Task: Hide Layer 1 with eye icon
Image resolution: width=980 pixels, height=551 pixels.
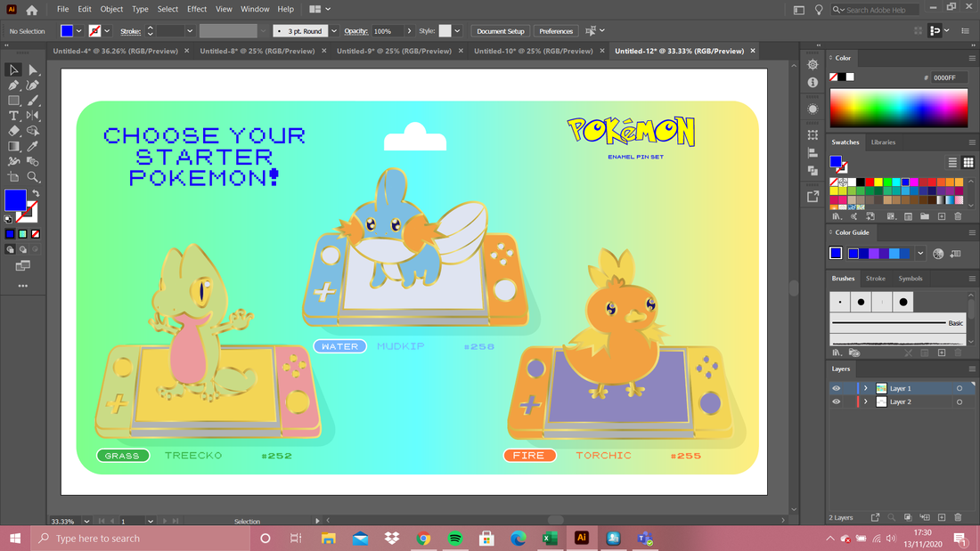Action: click(x=837, y=389)
